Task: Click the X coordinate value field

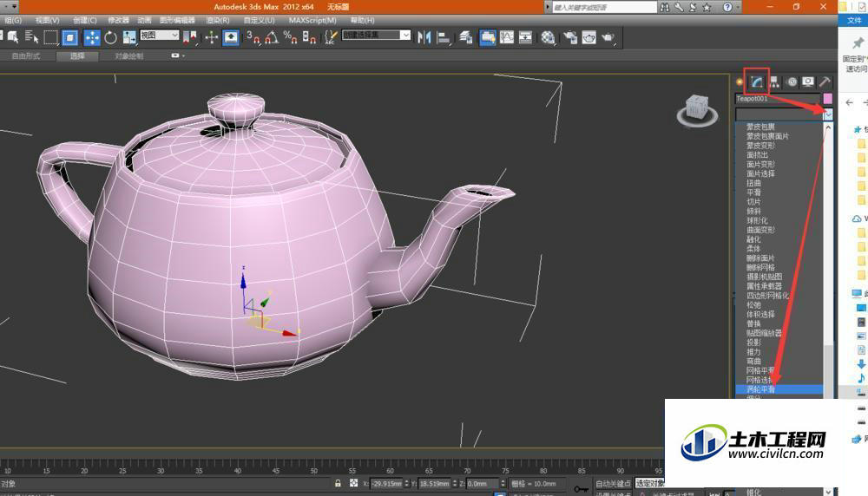Action: point(386,483)
